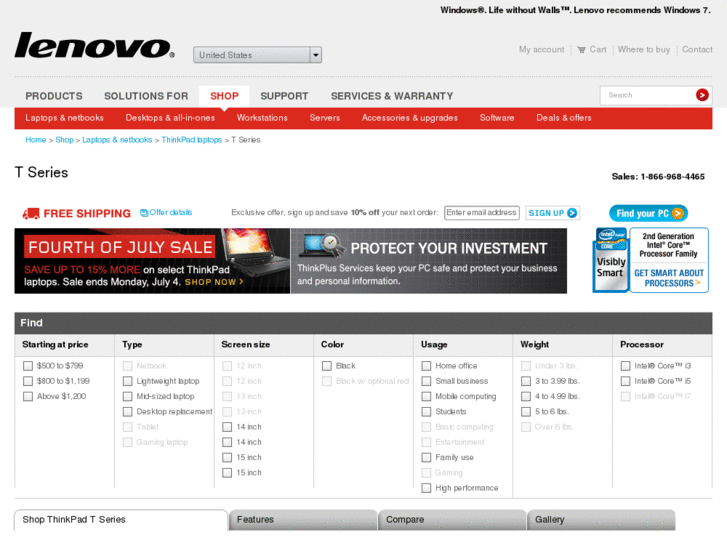Enable the Lightweight laptop type filter

pyautogui.click(x=128, y=381)
